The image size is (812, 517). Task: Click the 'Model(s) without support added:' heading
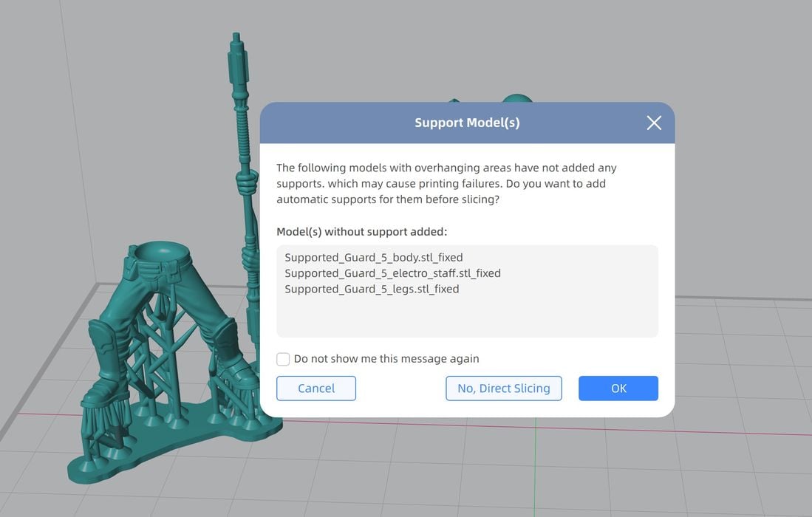(x=362, y=232)
